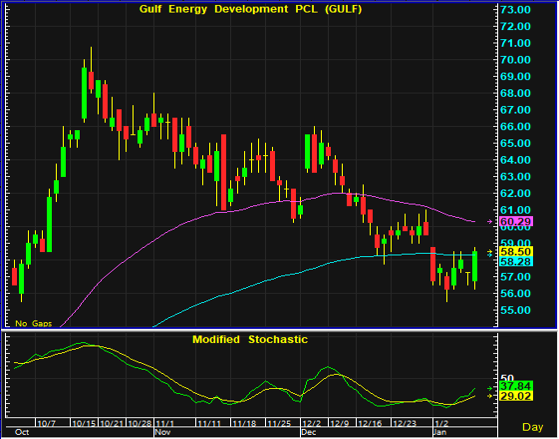Image resolution: width=559 pixels, height=439 pixels.
Task: Click the 66.00 price level on the scale
Action: point(515,127)
